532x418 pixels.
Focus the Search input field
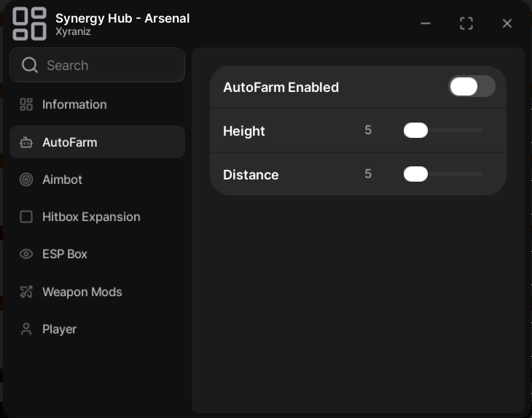pyautogui.click(x=98, y=65)
